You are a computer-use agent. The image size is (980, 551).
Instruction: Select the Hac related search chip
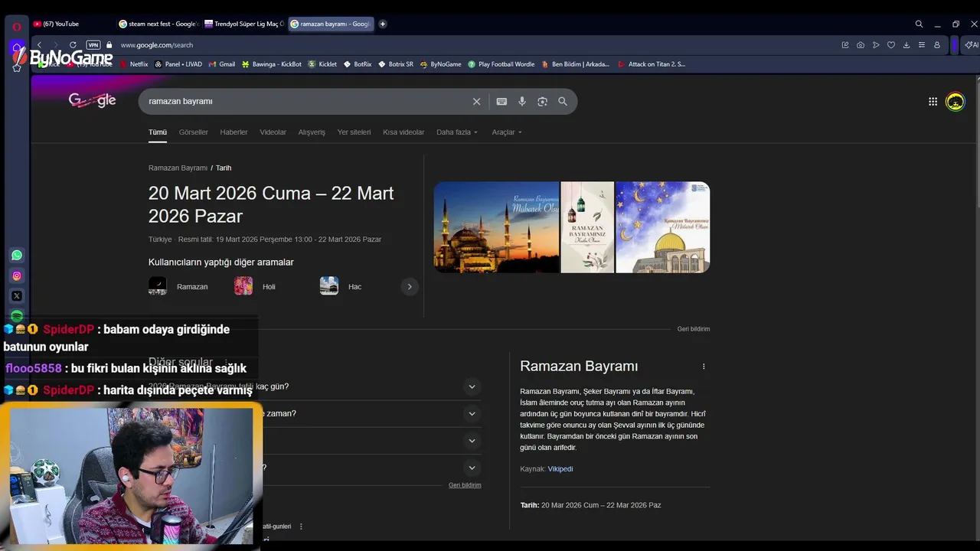pos(341,287)
